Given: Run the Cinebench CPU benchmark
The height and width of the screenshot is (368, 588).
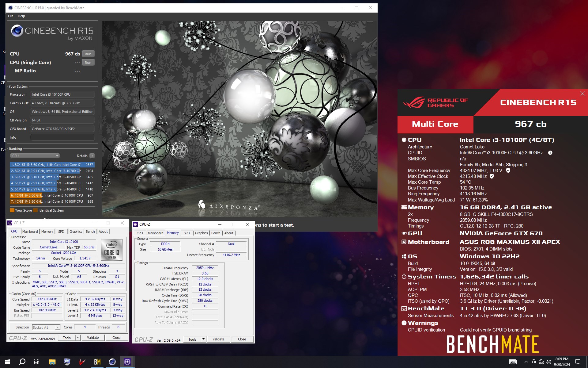Looking at the screenshot, I should (88, 54).
